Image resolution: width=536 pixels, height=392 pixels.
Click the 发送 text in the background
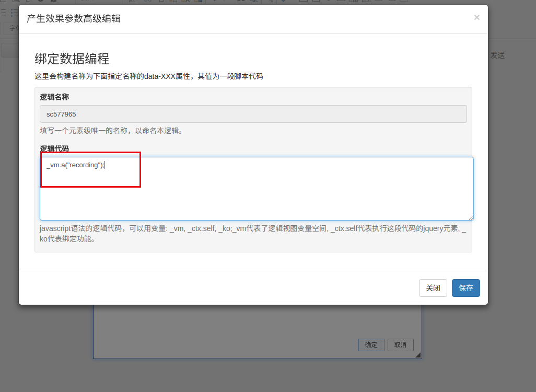[497, 55]
